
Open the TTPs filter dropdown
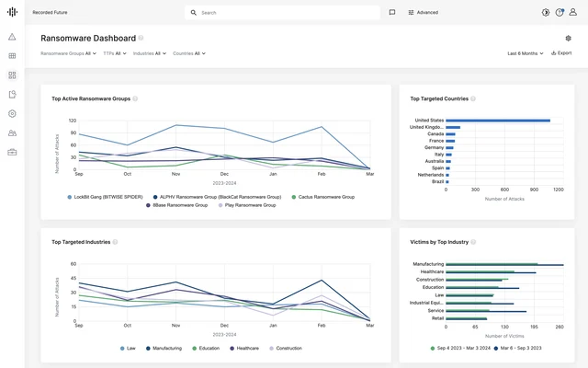pyautogui.click(x=115, y=53)
